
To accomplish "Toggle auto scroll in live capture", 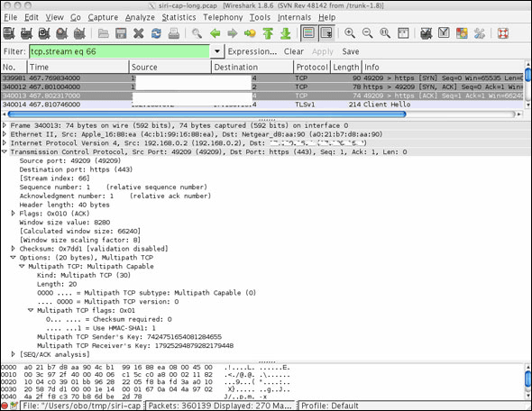I will (x=326, y=33).
